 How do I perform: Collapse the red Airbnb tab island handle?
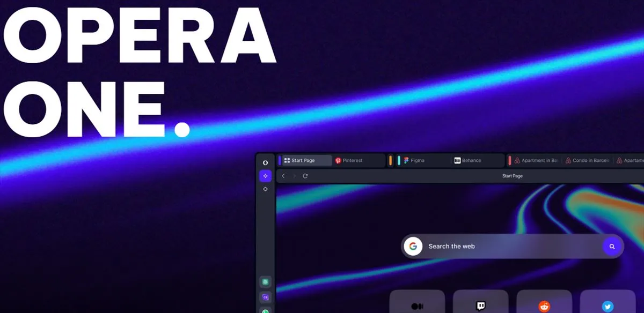pyautogui.click(x=510, y=160)
